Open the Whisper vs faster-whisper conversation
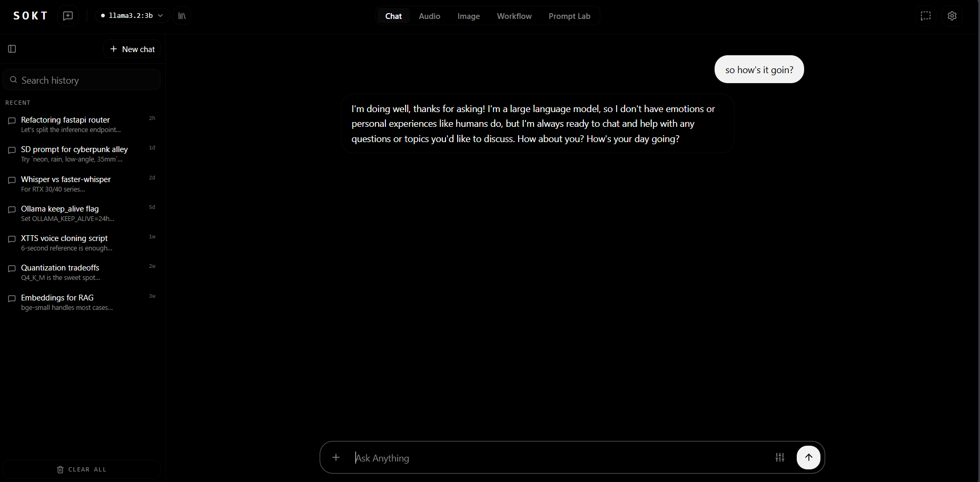This screenshot has width=980, height=482. coord(82,184)
